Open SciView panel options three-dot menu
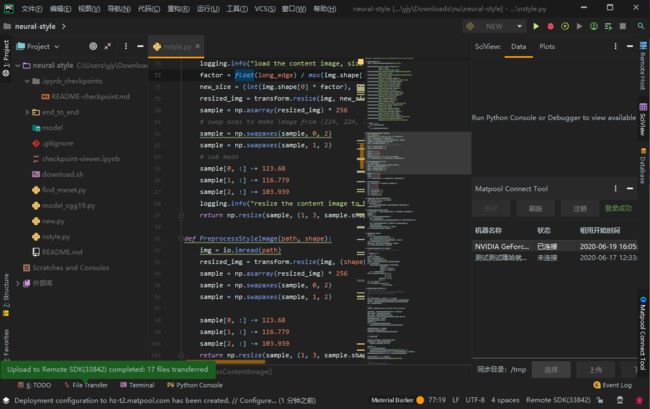 (x=615, y=46)
